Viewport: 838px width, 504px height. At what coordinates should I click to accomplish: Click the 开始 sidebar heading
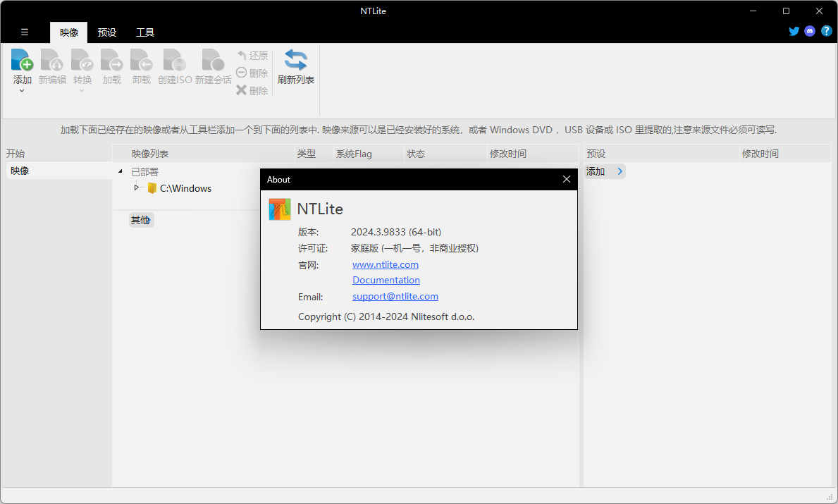click(x=16, y=154)
